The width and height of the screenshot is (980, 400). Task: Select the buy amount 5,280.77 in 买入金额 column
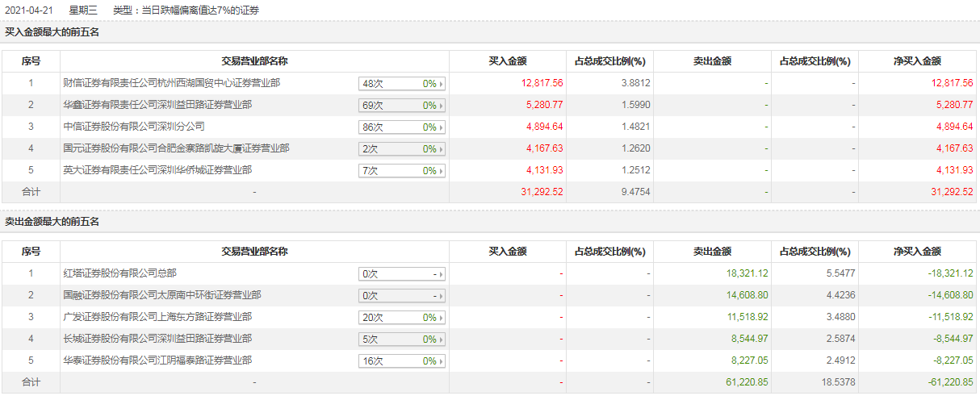pyautogui.click(x=545, y=105)
